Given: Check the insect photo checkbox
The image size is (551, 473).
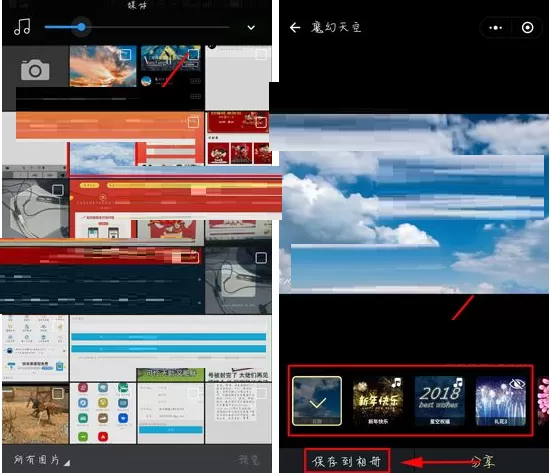Looking at the screenshot, I should coord(58,394).
